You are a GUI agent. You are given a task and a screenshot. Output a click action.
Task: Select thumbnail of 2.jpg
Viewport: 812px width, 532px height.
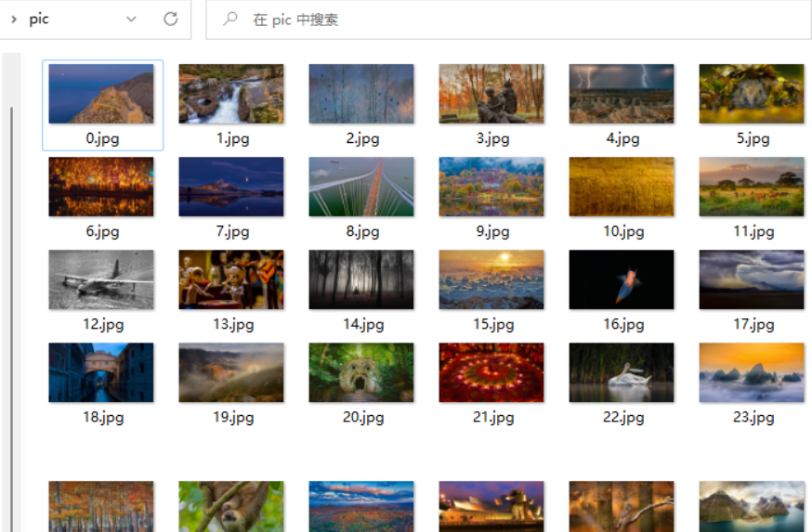click(361, 94)
